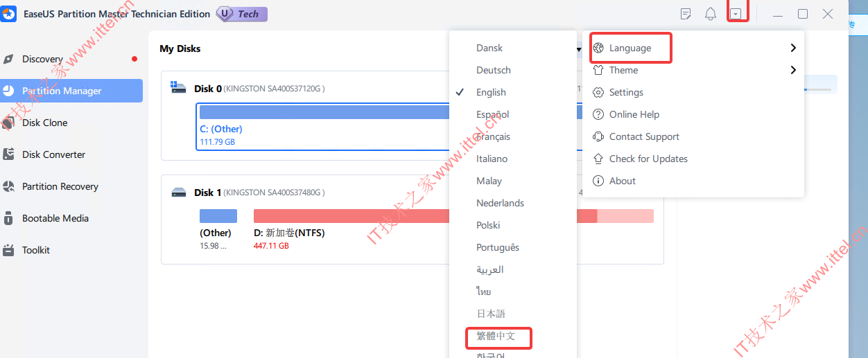
Task: Click the Disk 1 drive icon
Action: 179,193
